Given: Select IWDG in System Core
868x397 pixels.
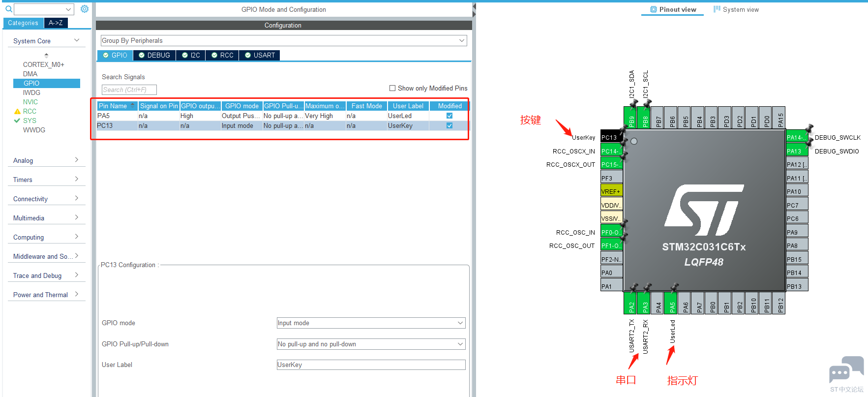Looking at the screenshot, I should (31, 92).
